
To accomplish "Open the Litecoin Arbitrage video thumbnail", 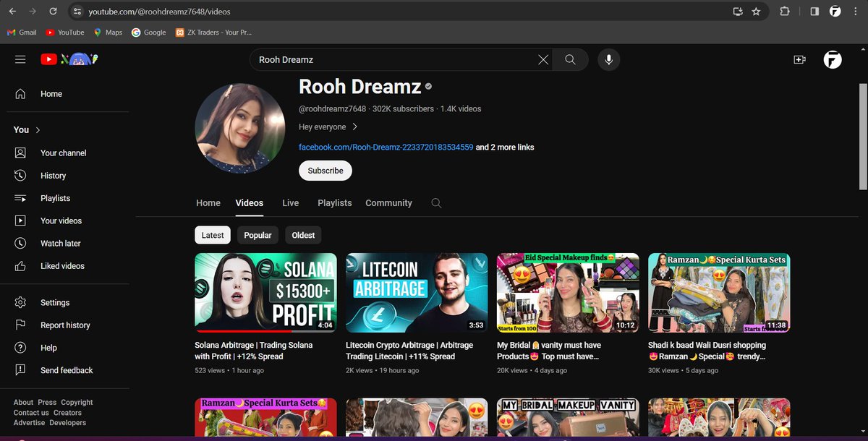I will [x=417, y=293].
